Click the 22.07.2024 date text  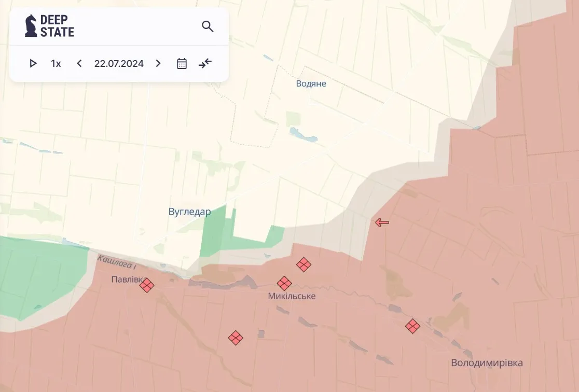point(119,64)
